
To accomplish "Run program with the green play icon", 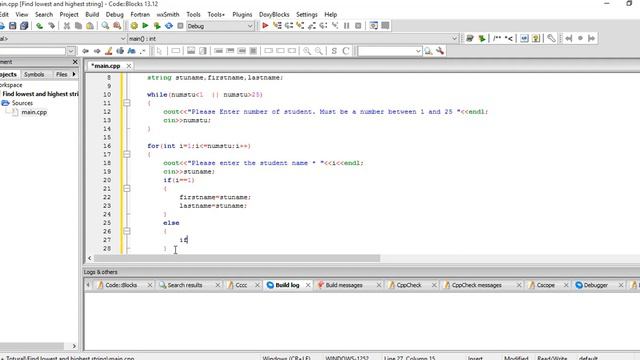I will (145, 26).
